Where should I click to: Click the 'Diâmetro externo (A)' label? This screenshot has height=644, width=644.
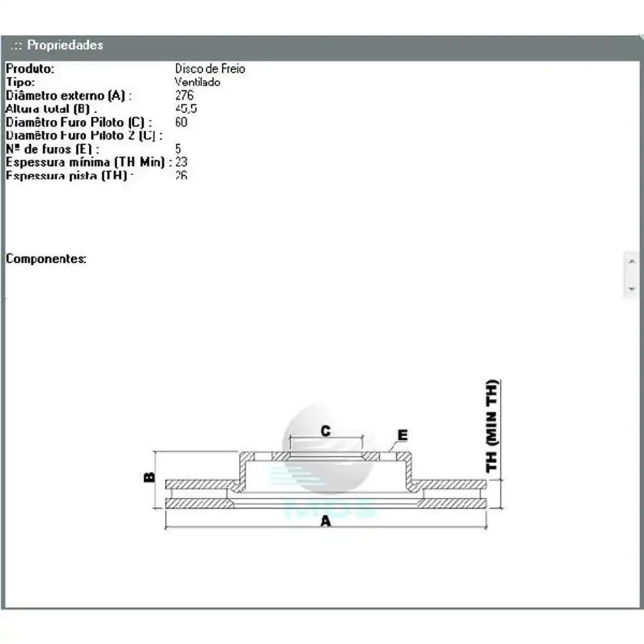click(68, 95)
